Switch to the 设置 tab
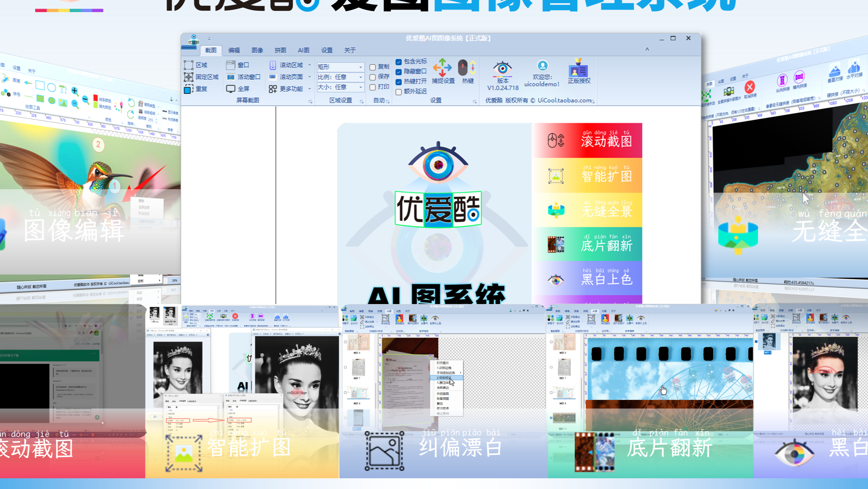 pyautogui.click(x=326, y=50)
